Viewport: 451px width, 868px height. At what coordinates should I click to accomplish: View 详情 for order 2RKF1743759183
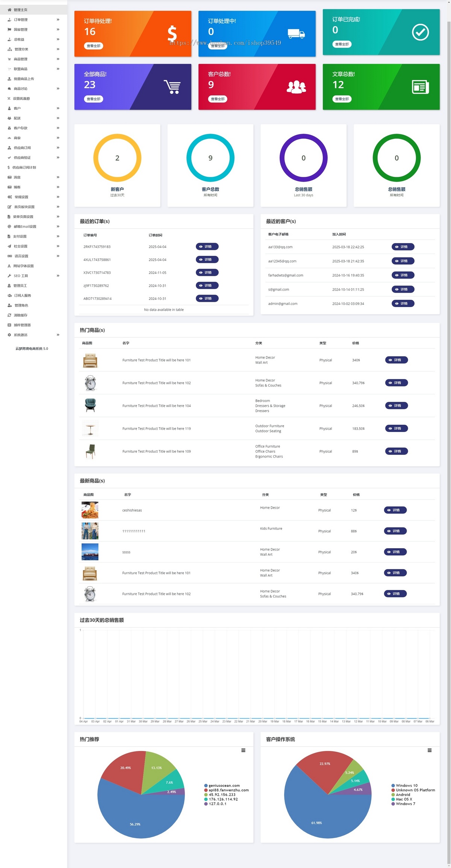pyautogui.click(x=207, y=247)
